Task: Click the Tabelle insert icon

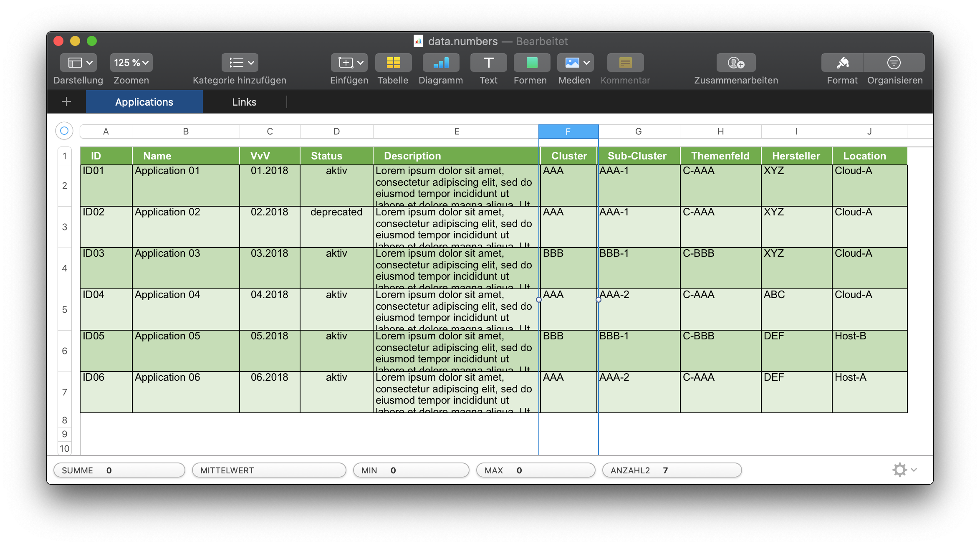Action: click(x=393, y=63)
